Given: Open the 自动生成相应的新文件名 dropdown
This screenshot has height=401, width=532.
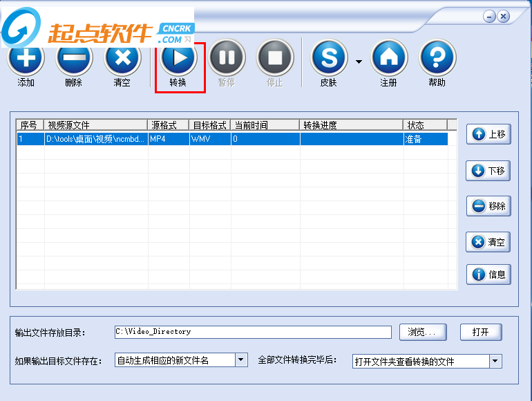Looking at the screenshot, I should [x=181, y=360].
